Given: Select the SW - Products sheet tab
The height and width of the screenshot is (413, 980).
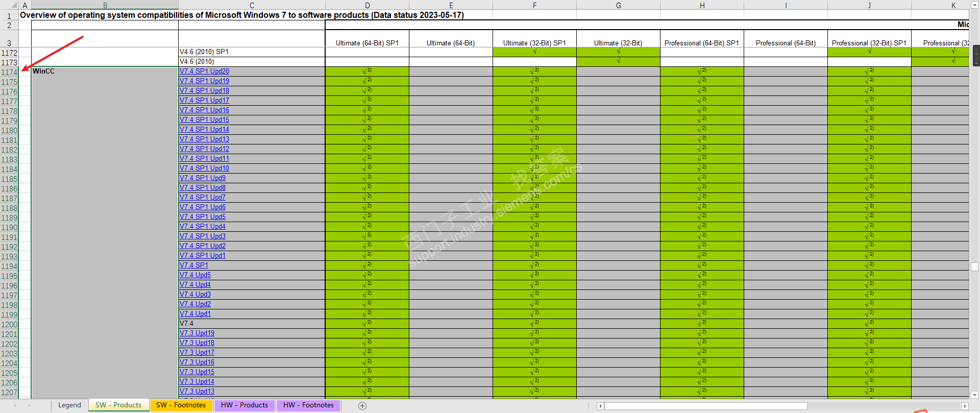Looking at the screenshot, I should (118, 405).
